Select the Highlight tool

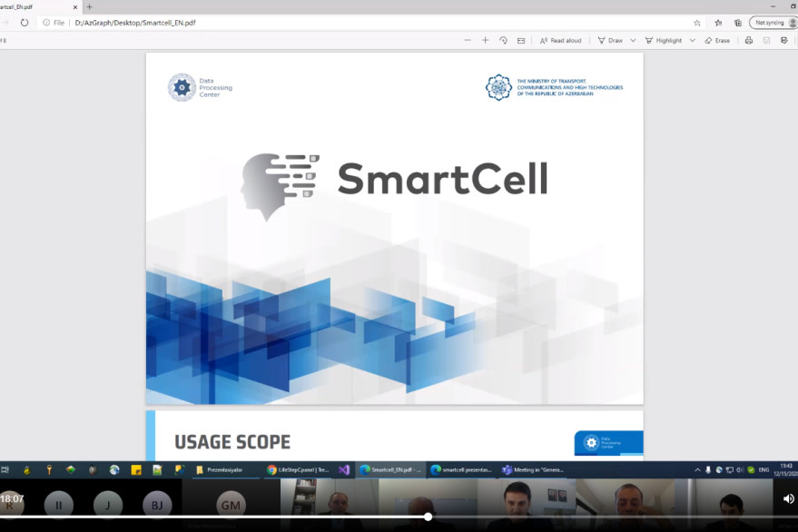click(x=664, y=40)
